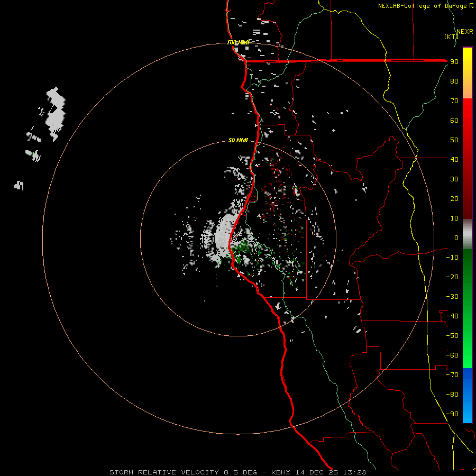Click the bright green segment near -60
476x476 pixels.
click(x=467, y=355)
